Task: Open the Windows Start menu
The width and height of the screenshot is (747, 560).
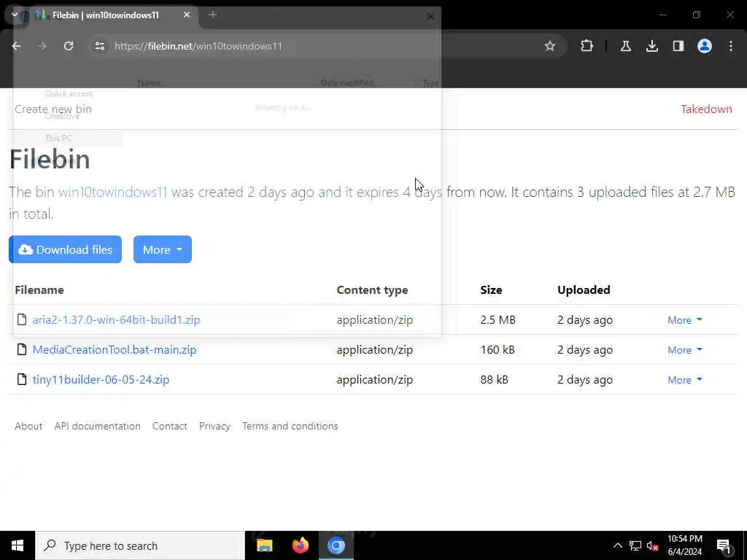Action: tap(18, 545)
